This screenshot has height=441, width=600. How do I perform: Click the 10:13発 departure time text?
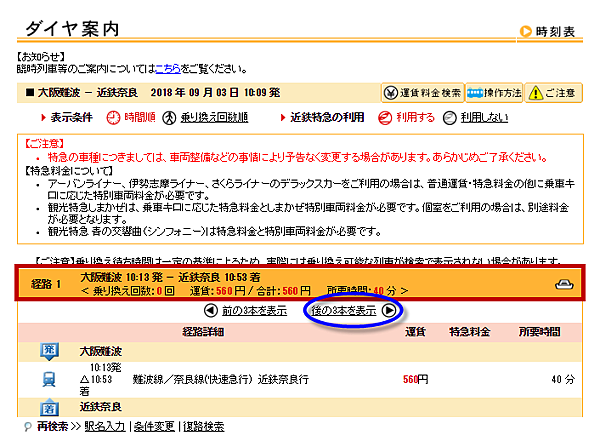pyautogui.click(x=106, y=368)
